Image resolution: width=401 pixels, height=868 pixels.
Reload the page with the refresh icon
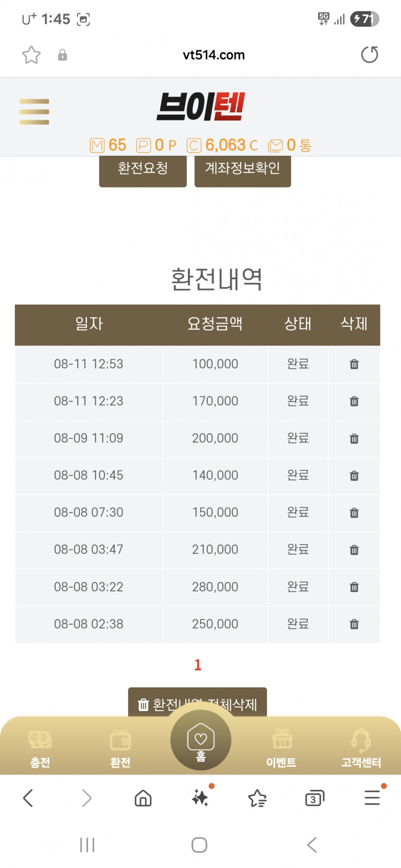(369, 55)
